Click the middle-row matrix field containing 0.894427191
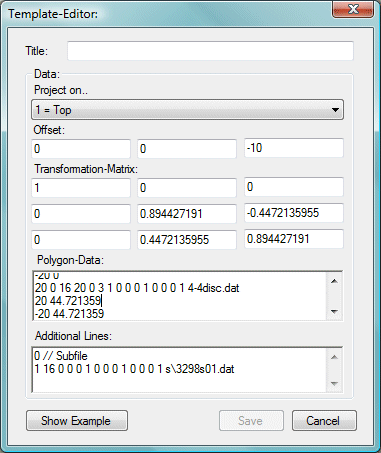The width and height of the screenshot is (381, 453). click(187, 214)
